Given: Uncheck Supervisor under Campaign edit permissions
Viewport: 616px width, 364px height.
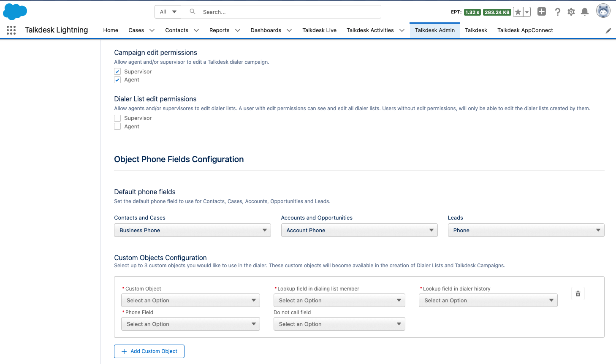Looking at the screenshot, I should 117,71.
